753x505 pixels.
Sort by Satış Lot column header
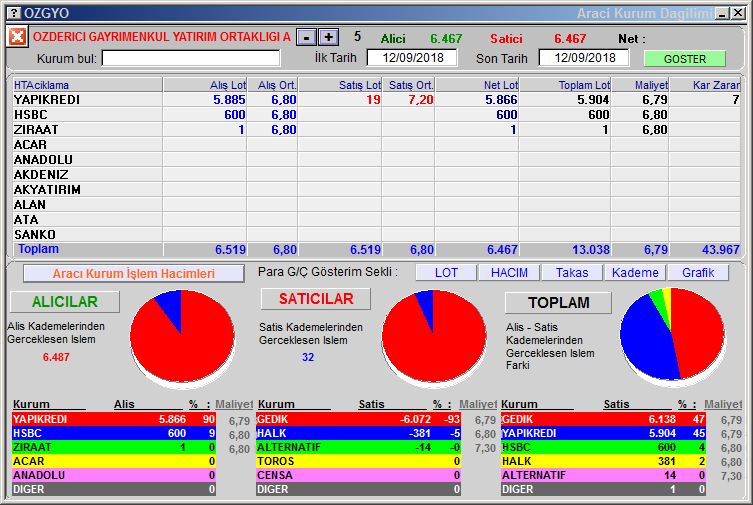pos(340,85)
